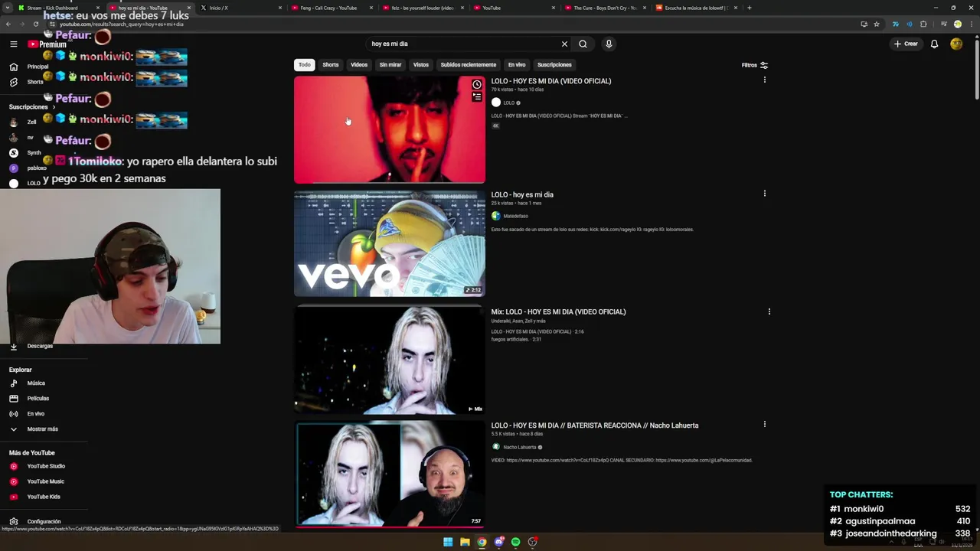Open the notifications bell

point(934,44)
